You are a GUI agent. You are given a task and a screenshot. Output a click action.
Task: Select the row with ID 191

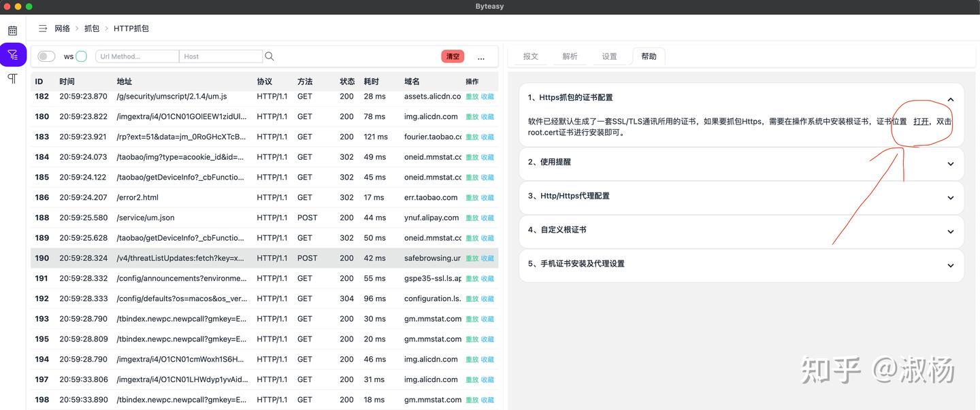pyautogui.click(x=264, y=278)
